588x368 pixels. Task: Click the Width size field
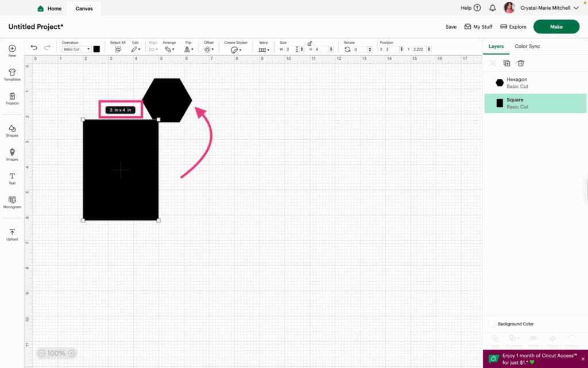pyautogui.click(x=292, y=49)
